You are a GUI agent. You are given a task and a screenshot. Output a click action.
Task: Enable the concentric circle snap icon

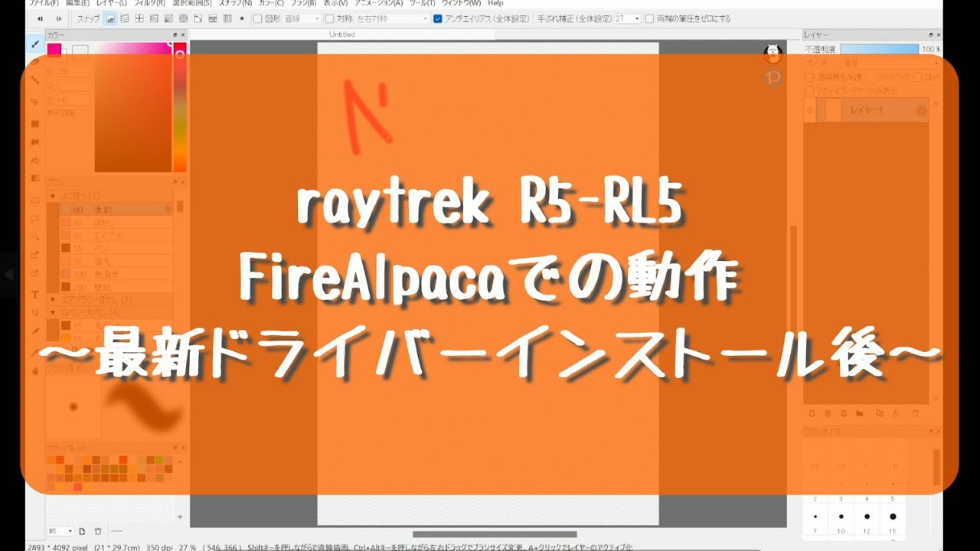click(x=184, y=18)
